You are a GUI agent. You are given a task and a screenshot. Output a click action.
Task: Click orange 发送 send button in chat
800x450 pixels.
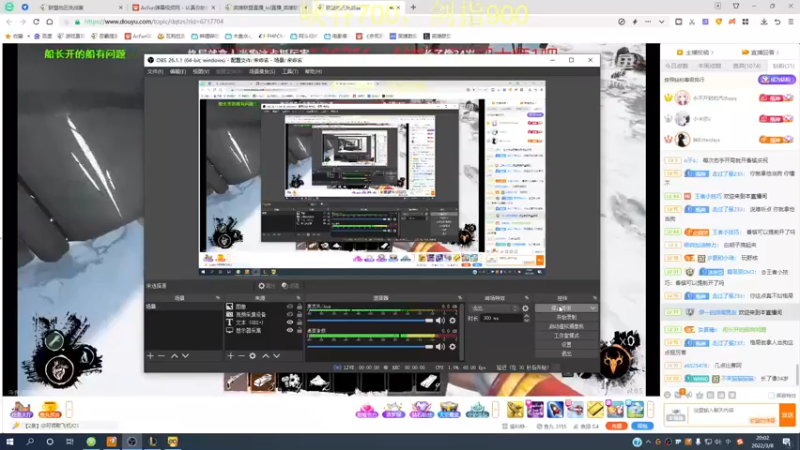pyautogui.click(x=787, y=415)
